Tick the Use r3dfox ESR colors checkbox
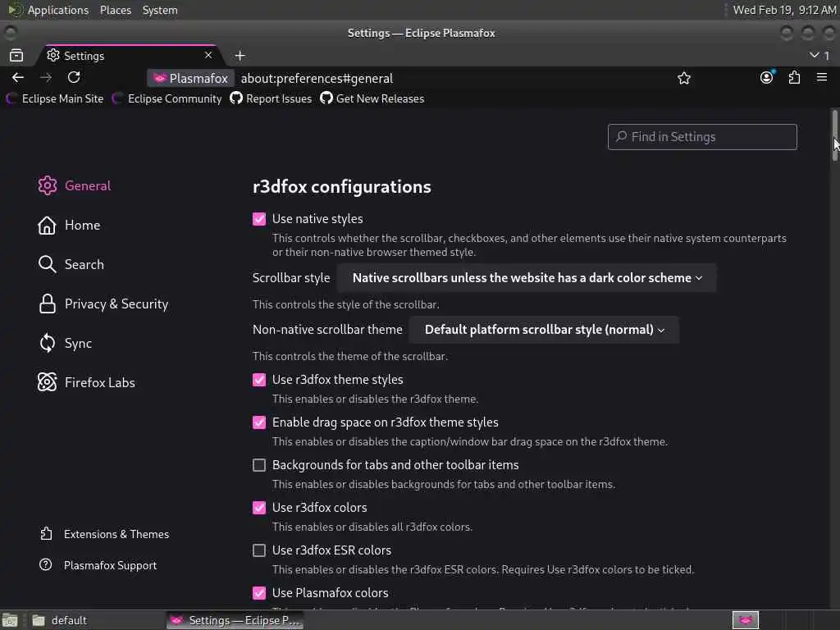 click(259, 550)
